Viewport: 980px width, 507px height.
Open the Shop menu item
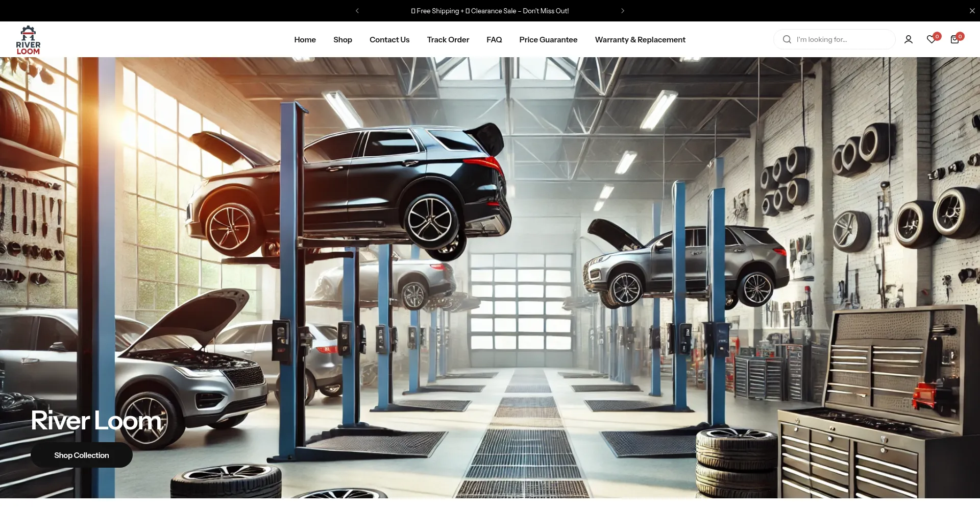pyautogui.click(x=342, y=39)
